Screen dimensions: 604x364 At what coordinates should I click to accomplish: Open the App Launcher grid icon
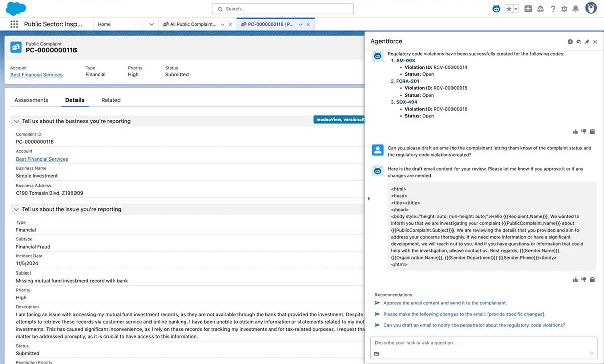tap(14, 24)
